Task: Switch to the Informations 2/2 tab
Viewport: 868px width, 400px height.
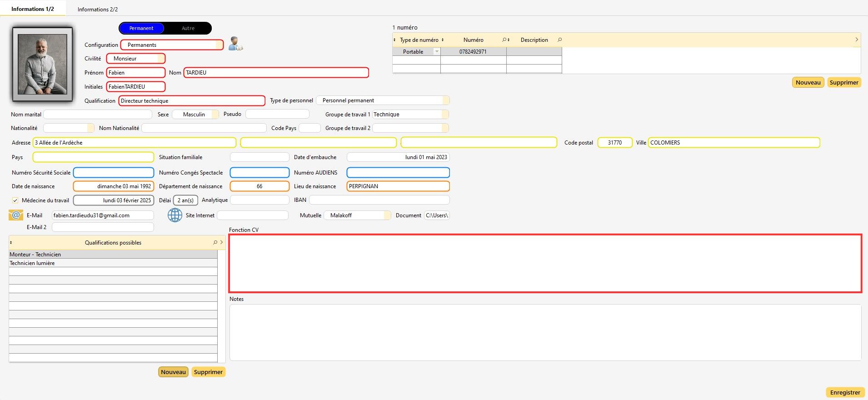Action: tap(97, 9)
